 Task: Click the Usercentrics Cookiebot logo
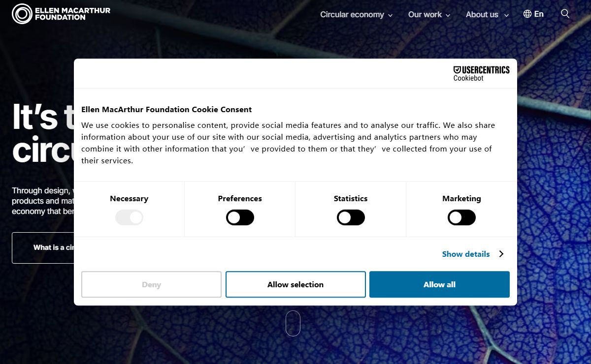click(482, 73)
